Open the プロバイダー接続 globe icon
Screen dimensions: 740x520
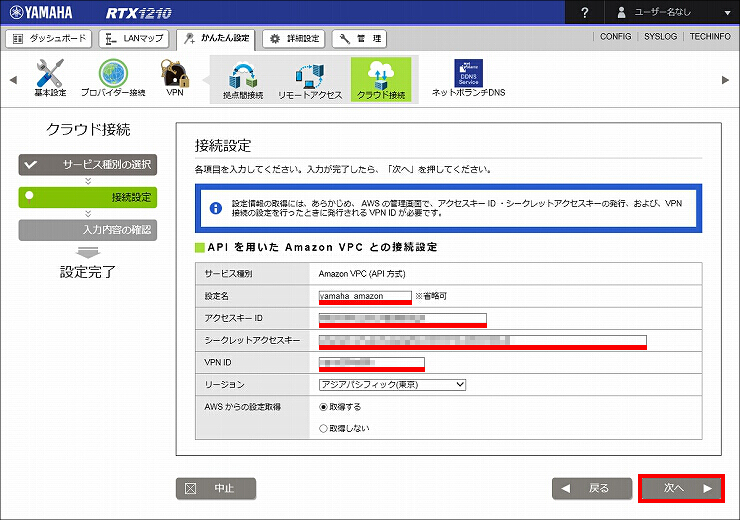tap(113, 78)
